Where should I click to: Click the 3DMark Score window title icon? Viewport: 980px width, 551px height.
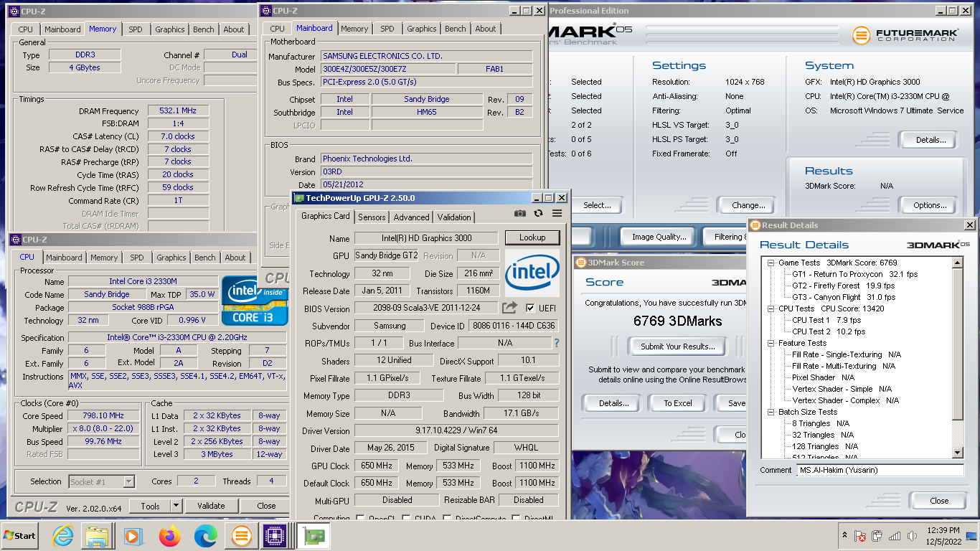click(580, 263)
